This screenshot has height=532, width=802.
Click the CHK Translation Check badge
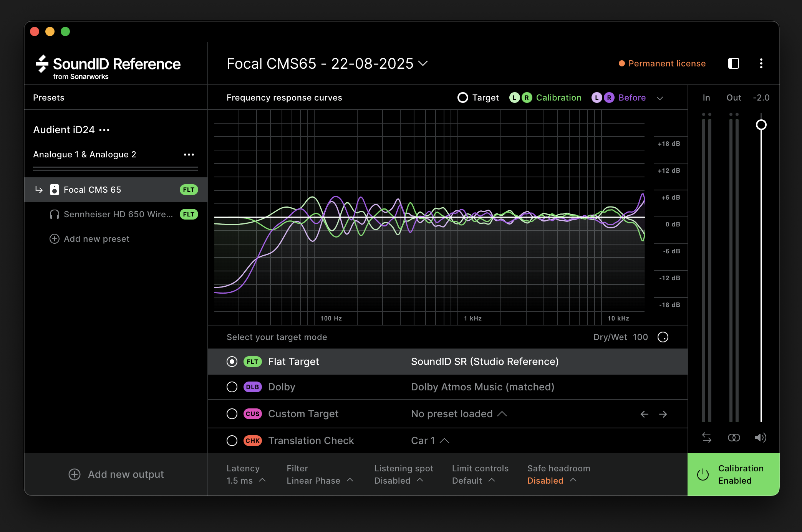click(x=252, y=441)
